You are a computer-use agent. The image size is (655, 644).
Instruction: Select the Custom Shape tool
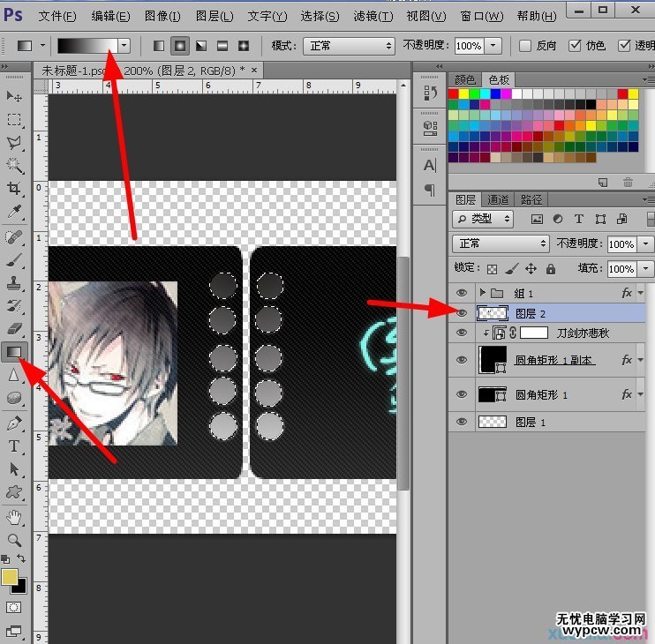14,492
